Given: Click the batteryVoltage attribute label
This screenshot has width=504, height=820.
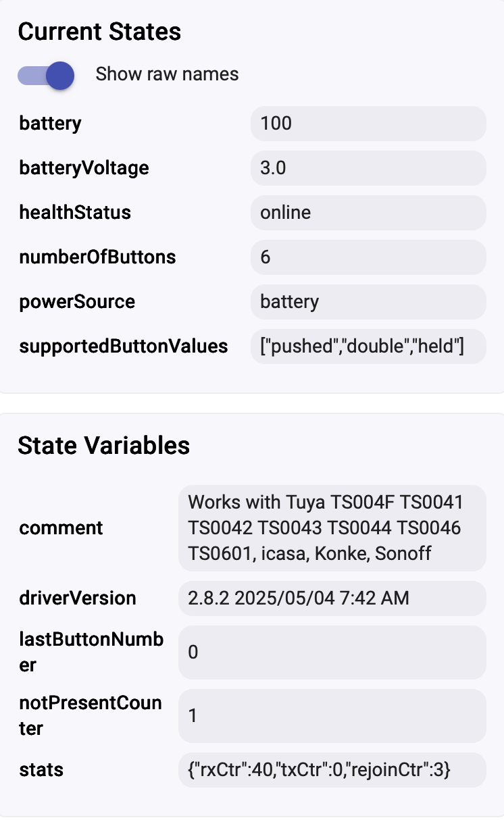Looking at the screenshot, I should pyautogui.click(x=84, y=168).
